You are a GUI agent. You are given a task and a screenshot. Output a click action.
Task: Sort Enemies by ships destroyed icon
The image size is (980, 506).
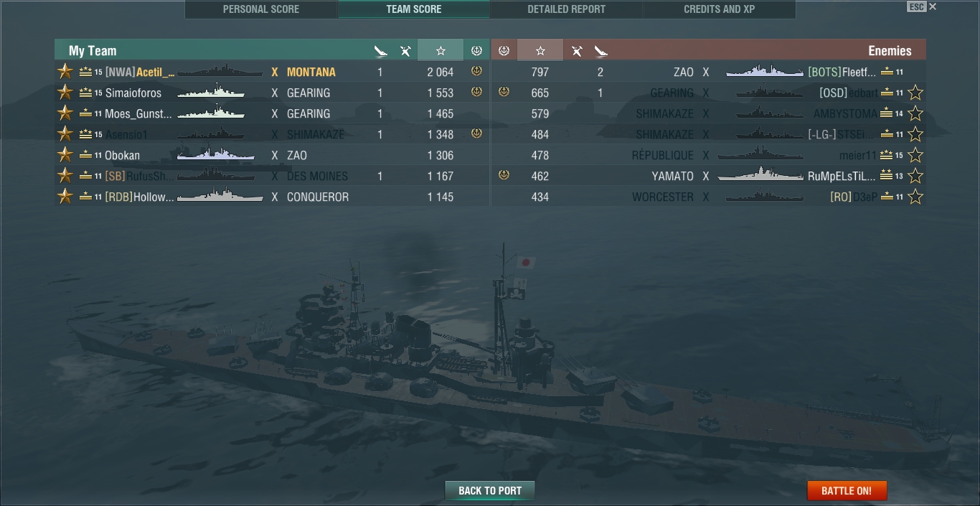(601, 51)
